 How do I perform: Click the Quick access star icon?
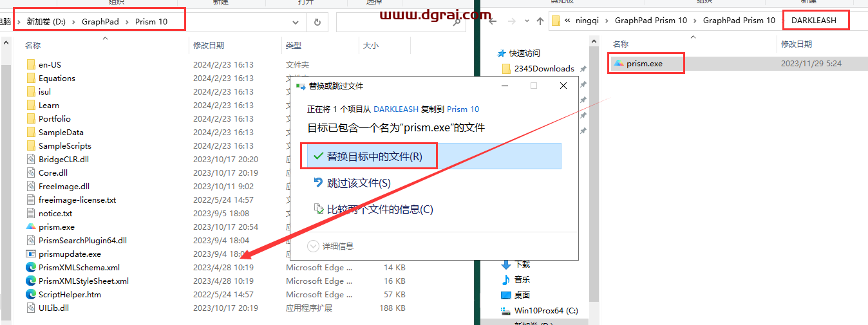pos(502,53)
